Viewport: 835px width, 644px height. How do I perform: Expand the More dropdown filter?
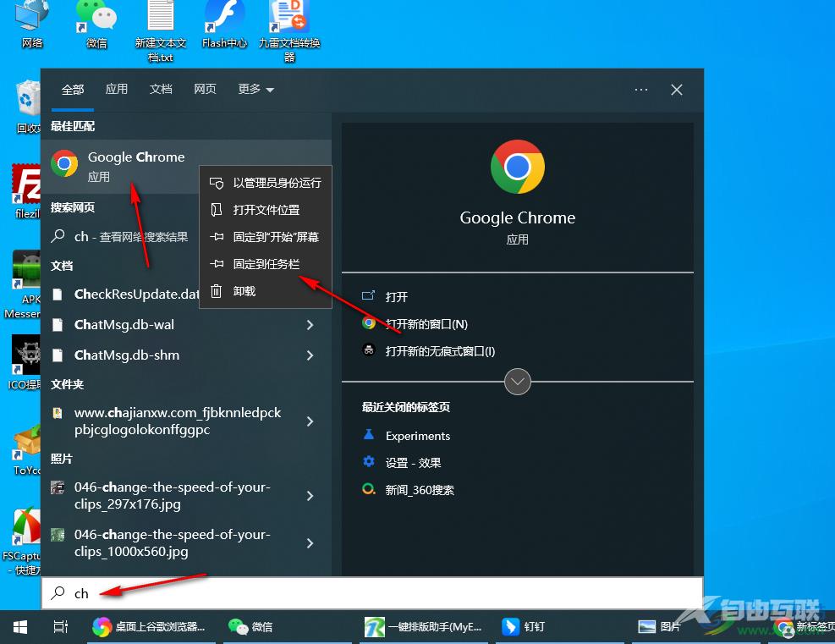tap(255, 89)
